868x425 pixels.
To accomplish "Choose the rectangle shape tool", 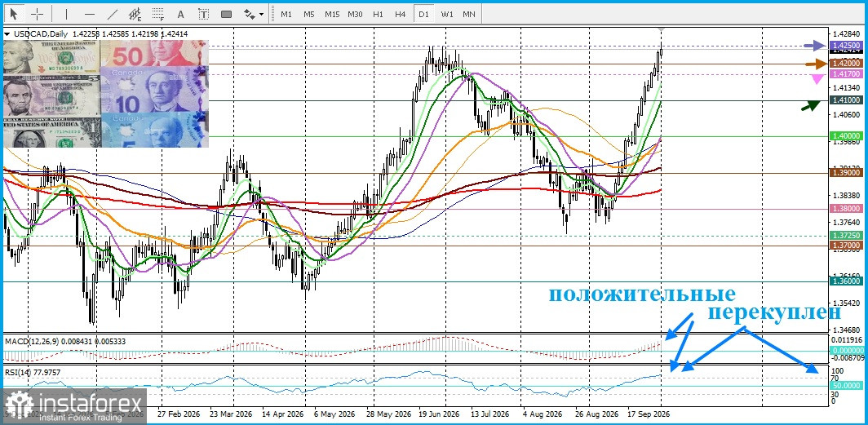I will point(227,14).
